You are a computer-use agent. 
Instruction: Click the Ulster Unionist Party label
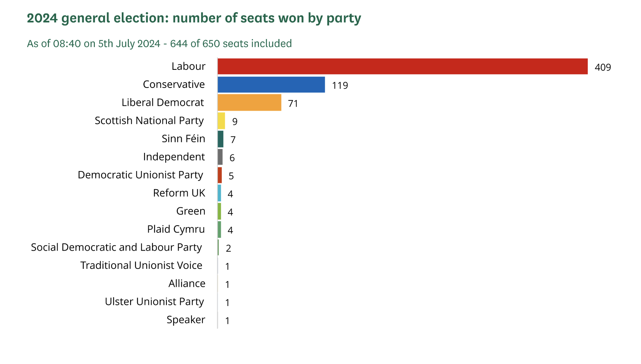[154, 302]
